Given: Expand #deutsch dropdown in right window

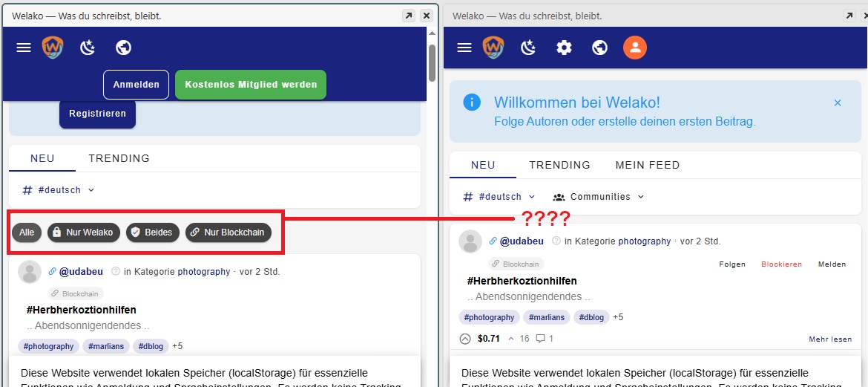Looking at the screenshot, I should tap(499, 196).
